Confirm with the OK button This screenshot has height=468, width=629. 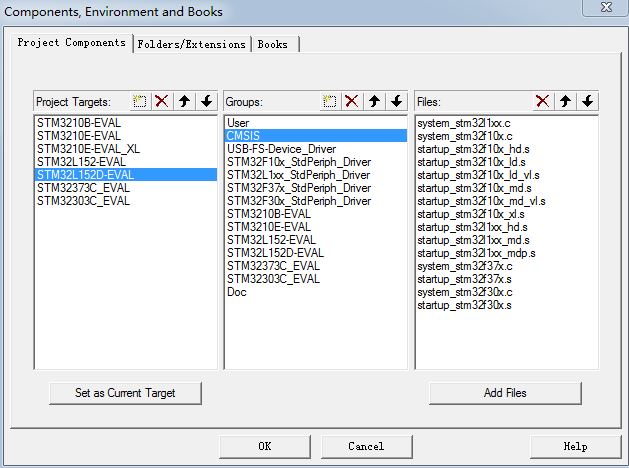pyautogui.click(x=265, y=446)
